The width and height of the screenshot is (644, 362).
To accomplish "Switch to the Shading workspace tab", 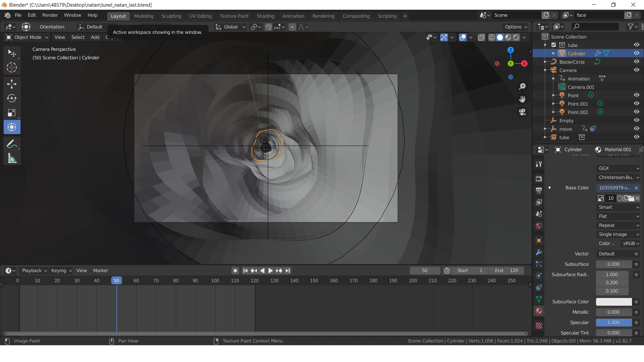I will (265, 16).
